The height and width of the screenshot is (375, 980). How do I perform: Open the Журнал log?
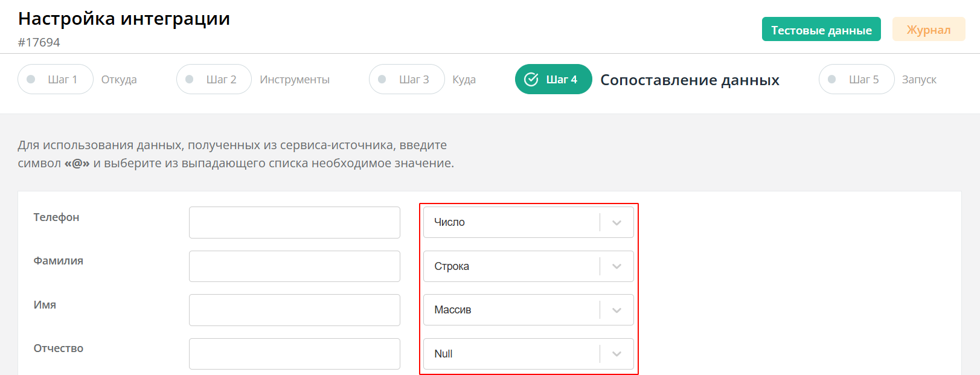(929, 29)
